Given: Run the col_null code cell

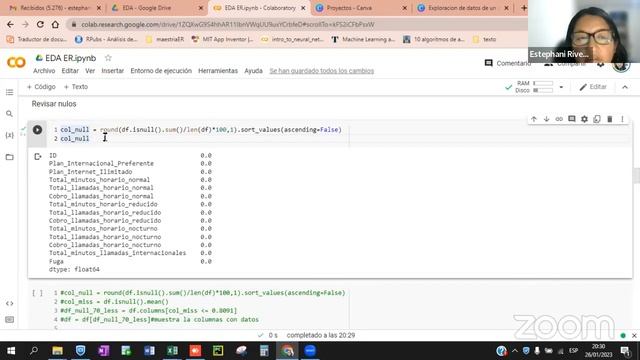Looking at the screenshot, I should tap(37, 130).
